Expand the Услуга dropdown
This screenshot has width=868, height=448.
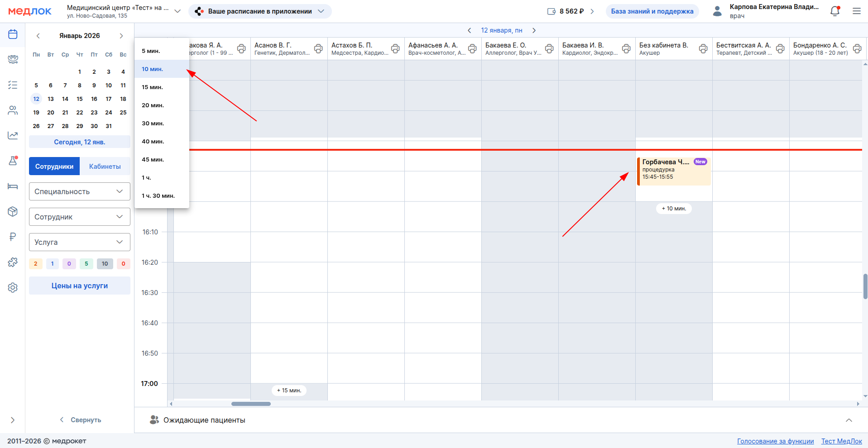[x=79, y=242]
